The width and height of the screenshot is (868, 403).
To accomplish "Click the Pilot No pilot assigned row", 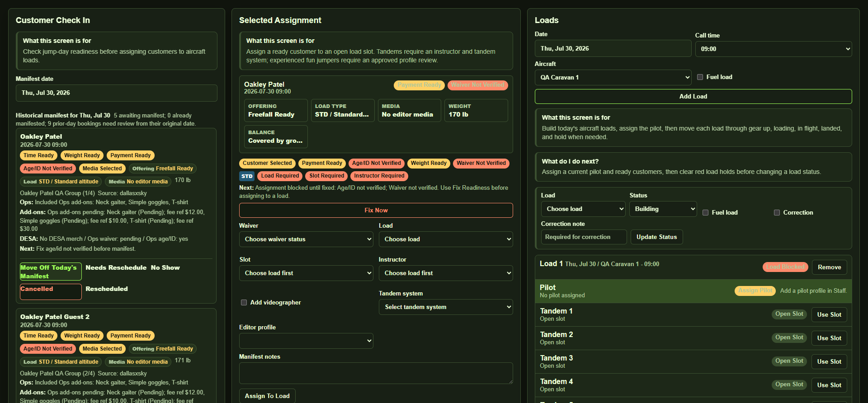I will click(693, 291).
